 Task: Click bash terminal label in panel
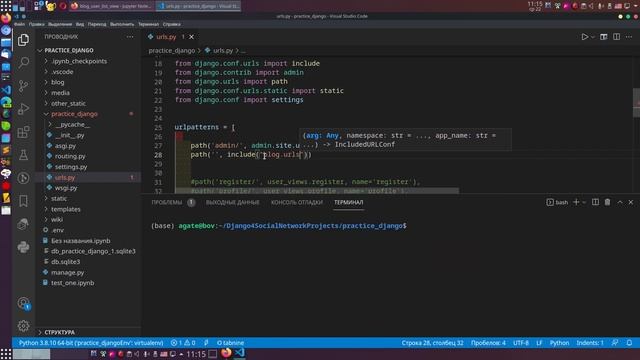(558, 202)
